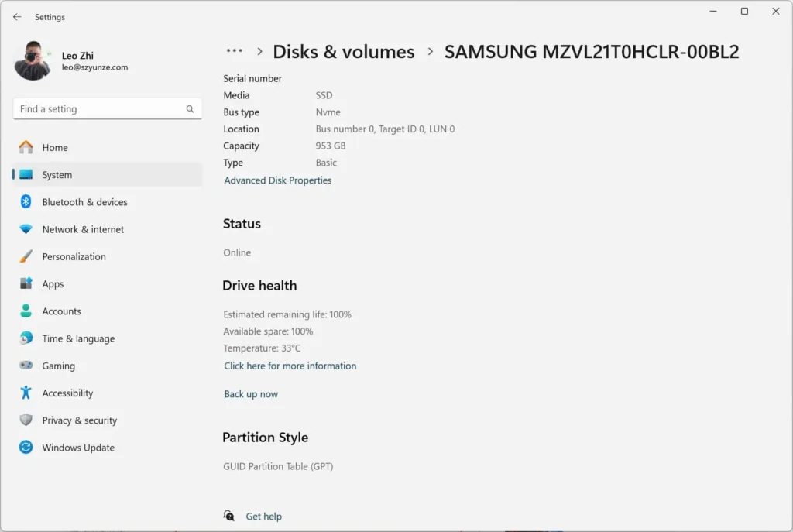Viewport: 793px width, 532px height.
Task: Open Get help link text
Action: (263, 517)
